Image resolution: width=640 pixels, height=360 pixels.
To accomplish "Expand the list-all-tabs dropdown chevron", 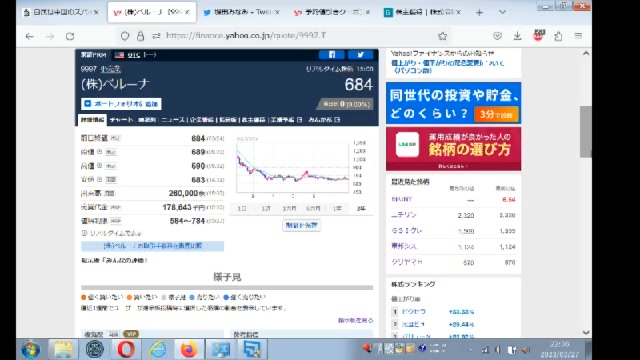I will pos(502,13).
